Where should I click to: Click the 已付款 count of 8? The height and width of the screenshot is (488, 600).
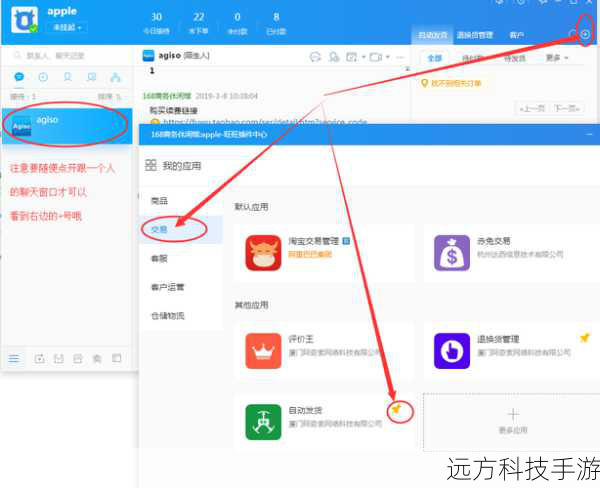coord(276,23)
